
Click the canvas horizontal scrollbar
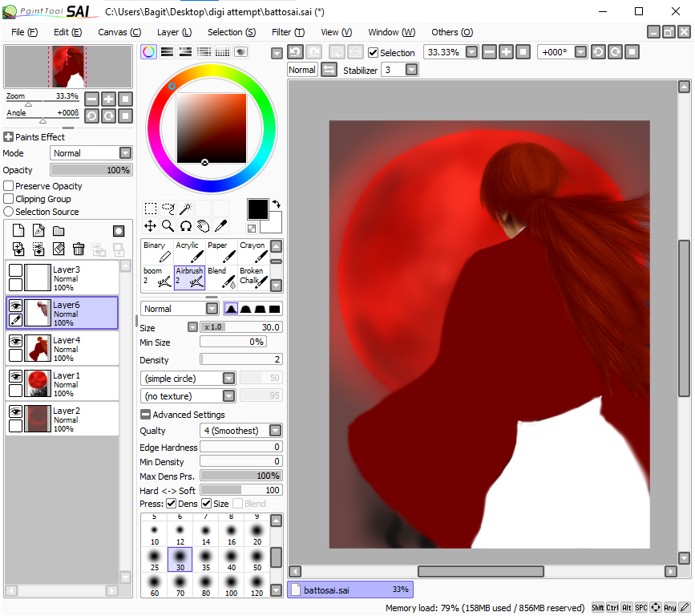tap(481, 571)
